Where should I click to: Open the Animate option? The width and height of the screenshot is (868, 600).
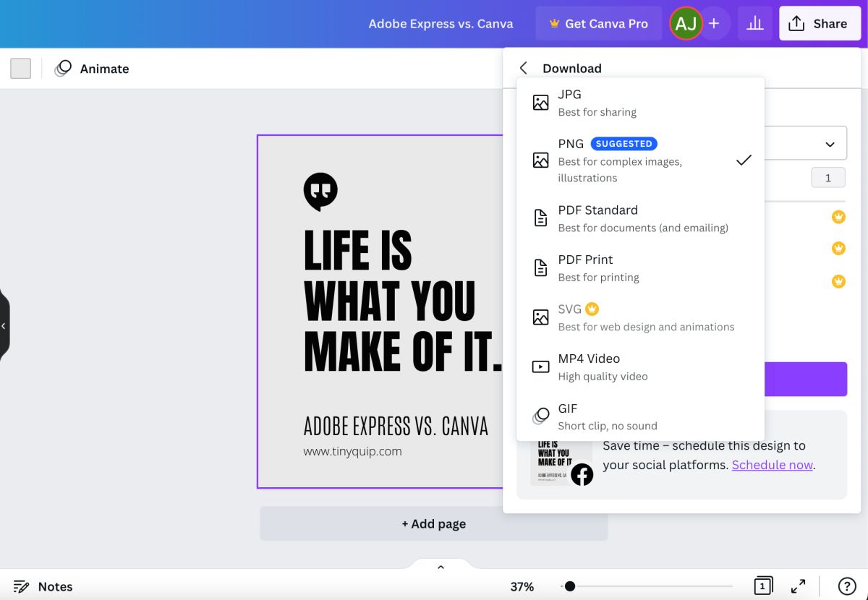pos(92,69)
